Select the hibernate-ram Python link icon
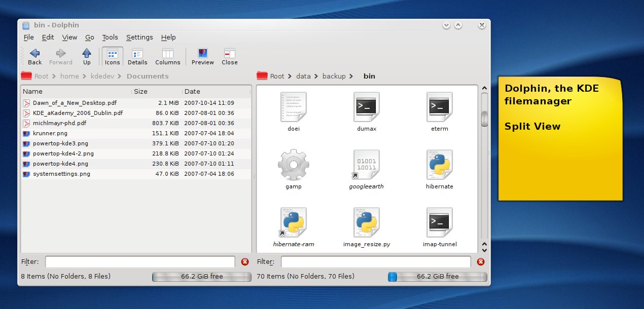 click(293, 222)
